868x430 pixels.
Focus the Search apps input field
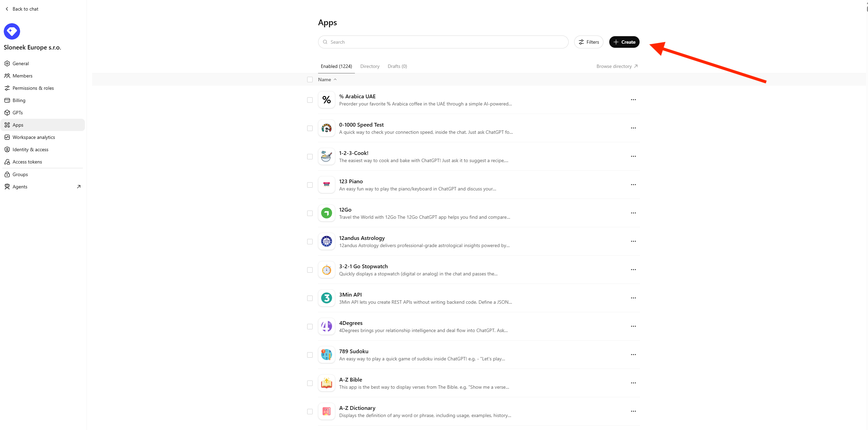pyautogui.click(x=443, y=42)
